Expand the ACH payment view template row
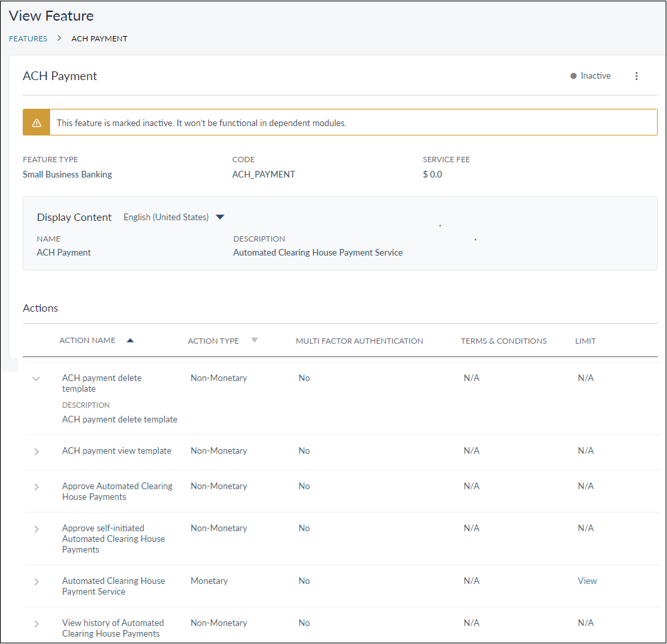This screenshot has width=667, height=644. pos(36,452)
